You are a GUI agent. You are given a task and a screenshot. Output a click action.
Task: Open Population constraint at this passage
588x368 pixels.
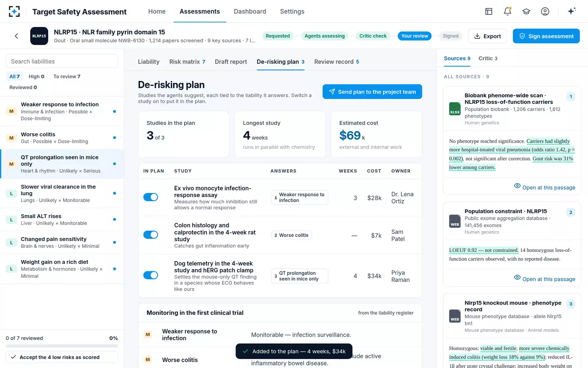545,279
